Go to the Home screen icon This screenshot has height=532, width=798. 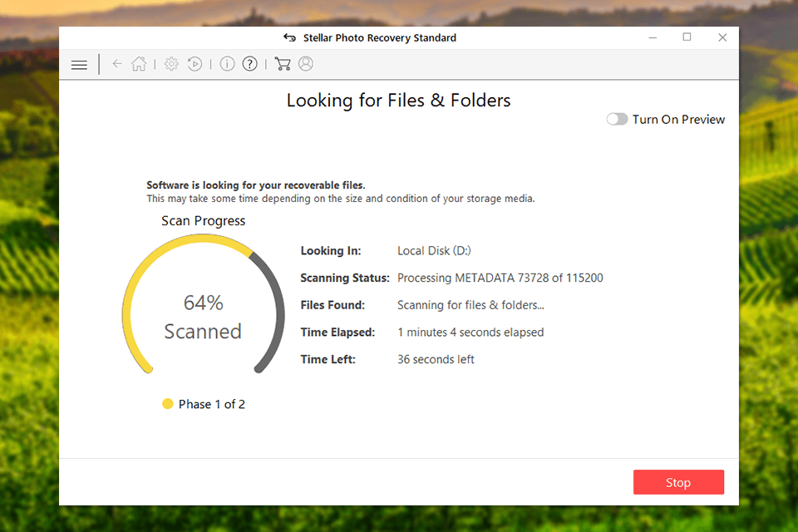[139, 64]
